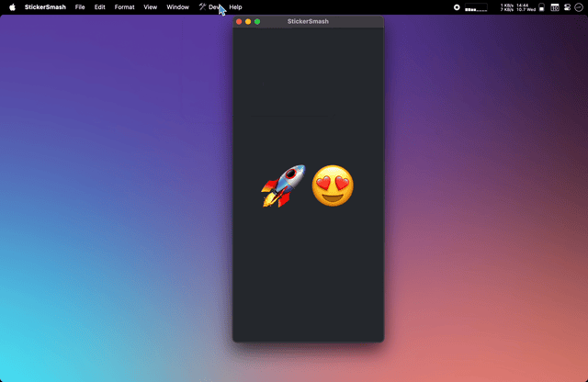Image resolution: width=588 pixels, height=382 pixels.
Task: Click the calendar date icon in menu bar
Action: pyautogui.click(x=554, y=6)
